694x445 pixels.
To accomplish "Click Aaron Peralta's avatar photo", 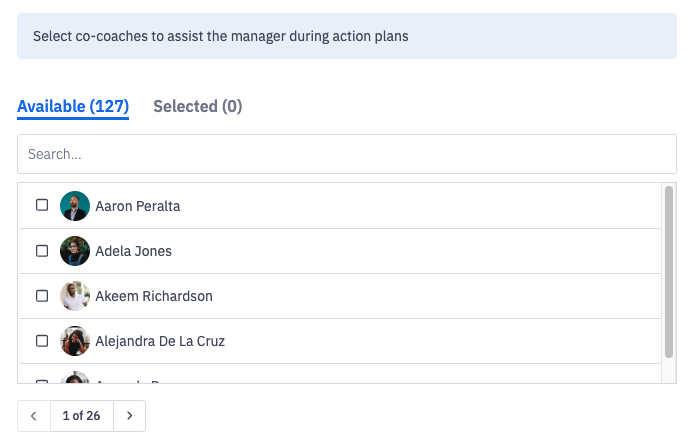I will [75, 206].
